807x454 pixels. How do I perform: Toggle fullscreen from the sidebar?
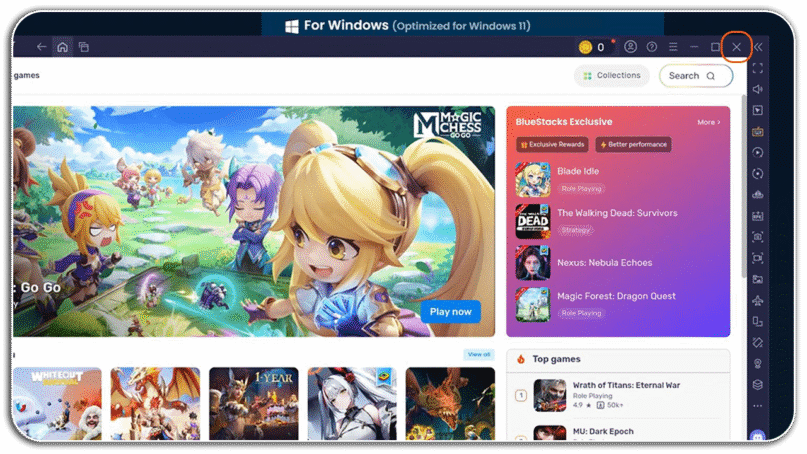point(758,68)
